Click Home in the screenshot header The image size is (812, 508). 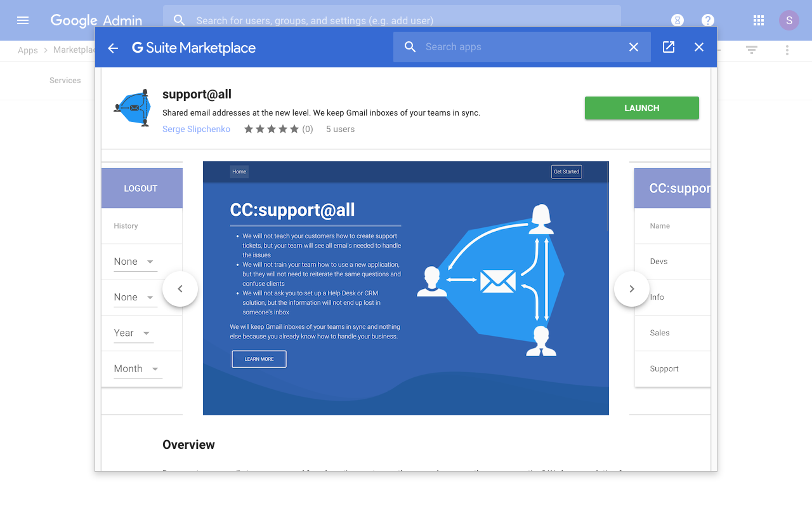point(239,171)
